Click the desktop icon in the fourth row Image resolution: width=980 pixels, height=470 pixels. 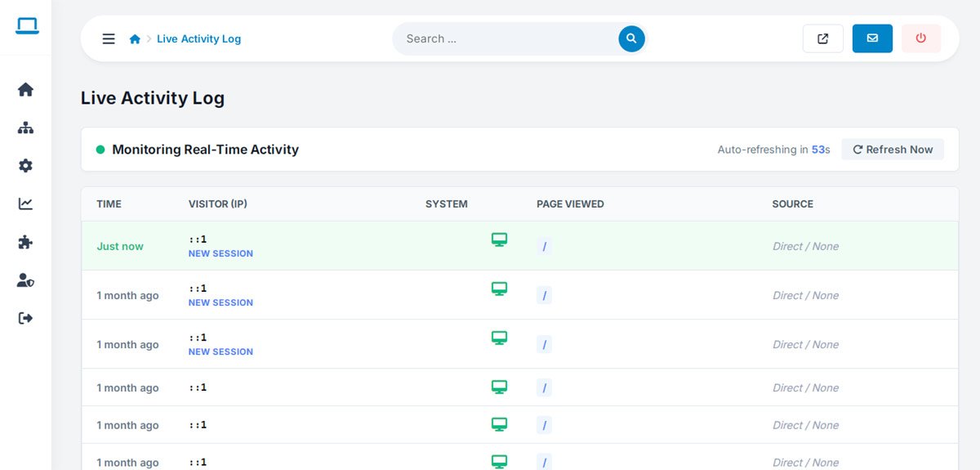point(499,387)
